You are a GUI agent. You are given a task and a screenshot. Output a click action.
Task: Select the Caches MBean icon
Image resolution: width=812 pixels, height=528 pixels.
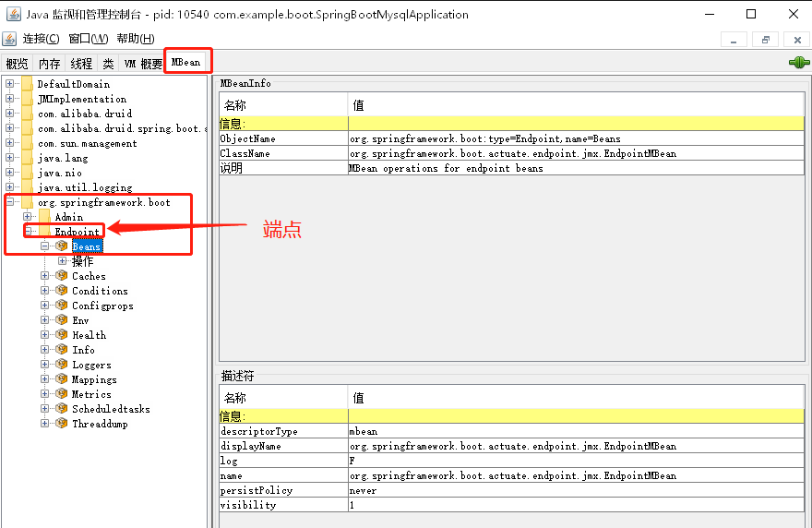tap(62, 276)
